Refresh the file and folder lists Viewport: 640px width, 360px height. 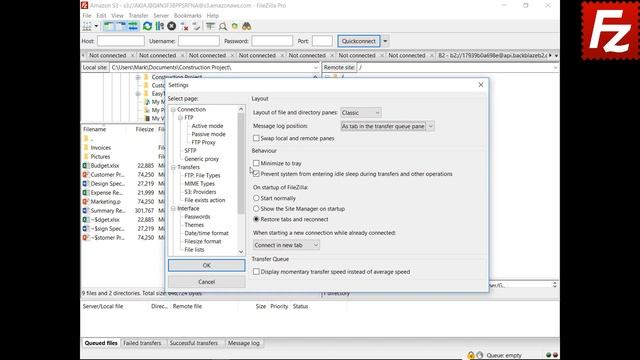(x=147, y=27)
